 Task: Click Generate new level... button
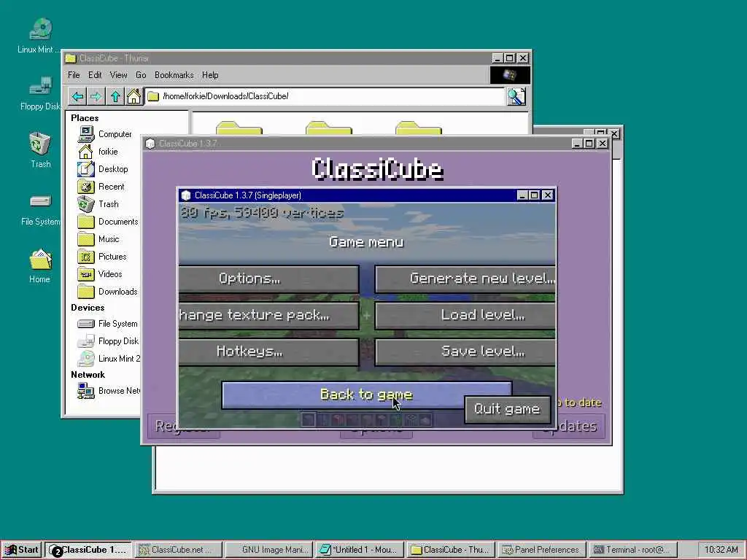465,279
